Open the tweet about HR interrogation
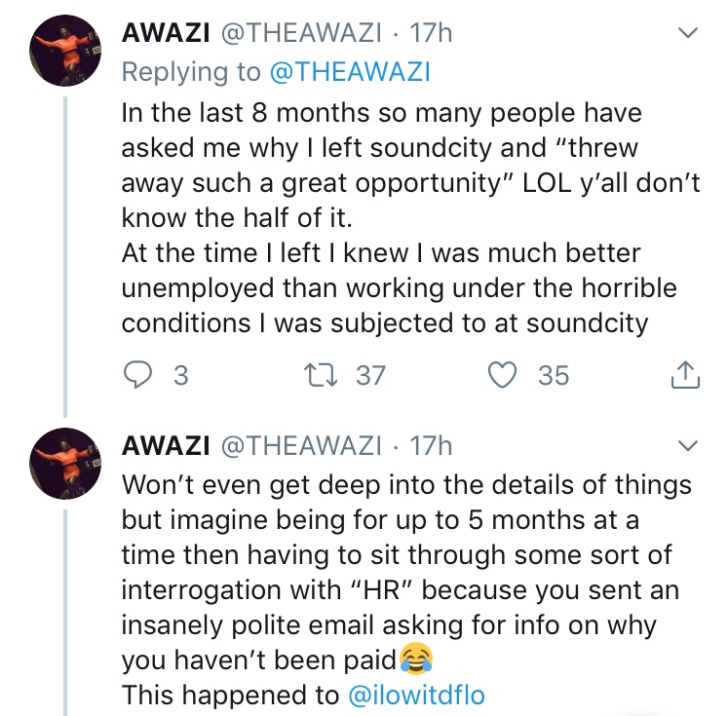Image resolution: width=728 pixels, height=716 pixels. tap(406, 589)
